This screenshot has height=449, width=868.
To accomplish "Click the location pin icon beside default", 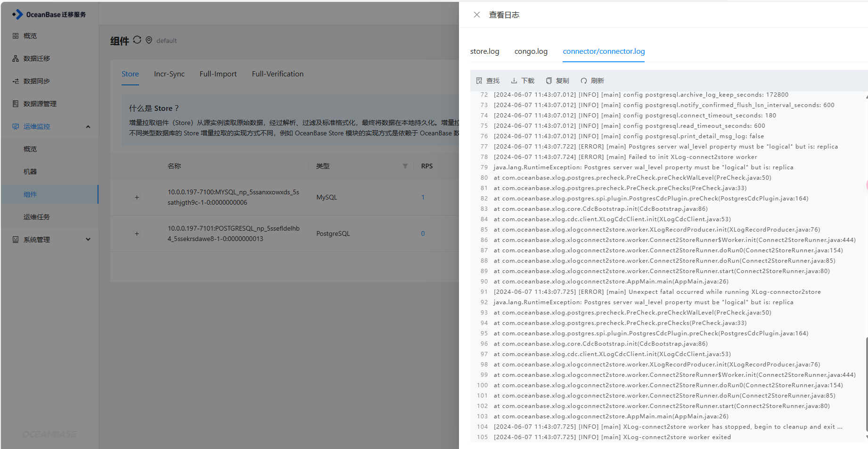I will 149,40.
